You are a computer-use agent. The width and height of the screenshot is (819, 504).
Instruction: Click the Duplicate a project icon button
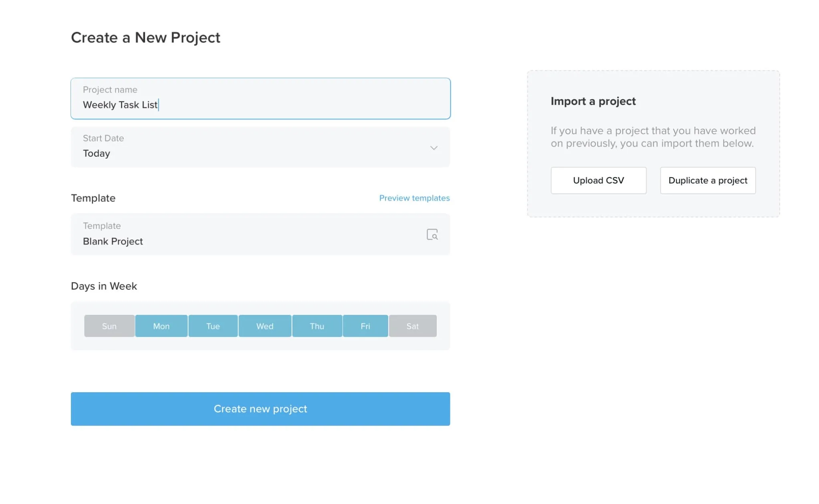(x=707, y=181)
